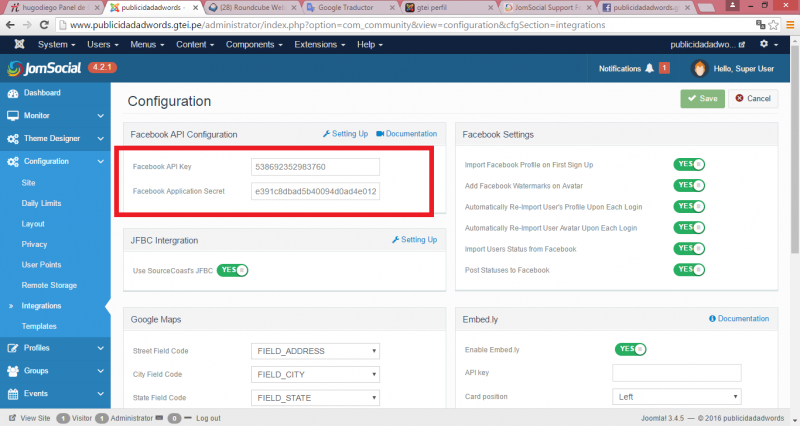Toggle Post Statuses to Facebook
This screenshot has width=800, height=426.
click(x=689, y=269)
